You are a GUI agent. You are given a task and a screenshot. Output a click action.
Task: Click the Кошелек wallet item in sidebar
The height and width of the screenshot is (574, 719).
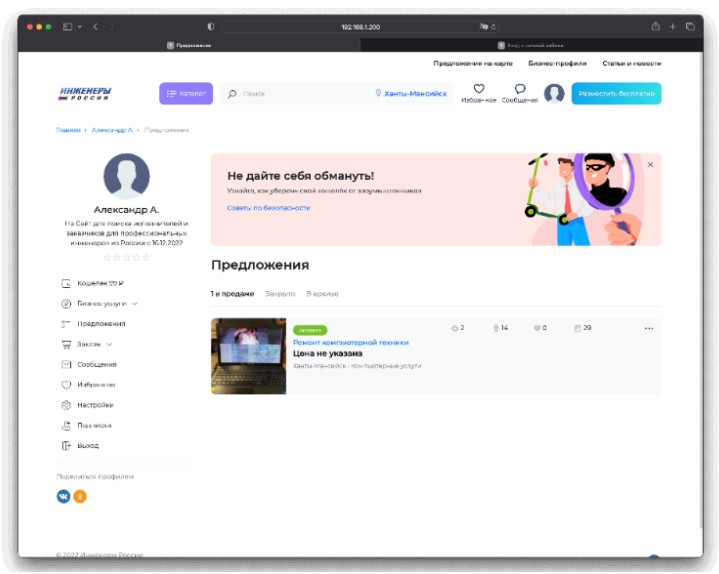click(x=99, y=283)
